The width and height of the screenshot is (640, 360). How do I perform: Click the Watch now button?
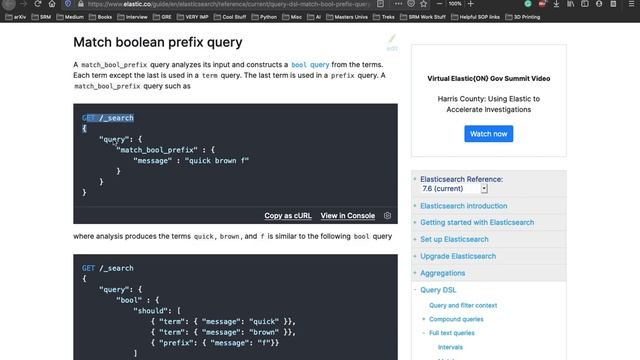pos(489,134)
